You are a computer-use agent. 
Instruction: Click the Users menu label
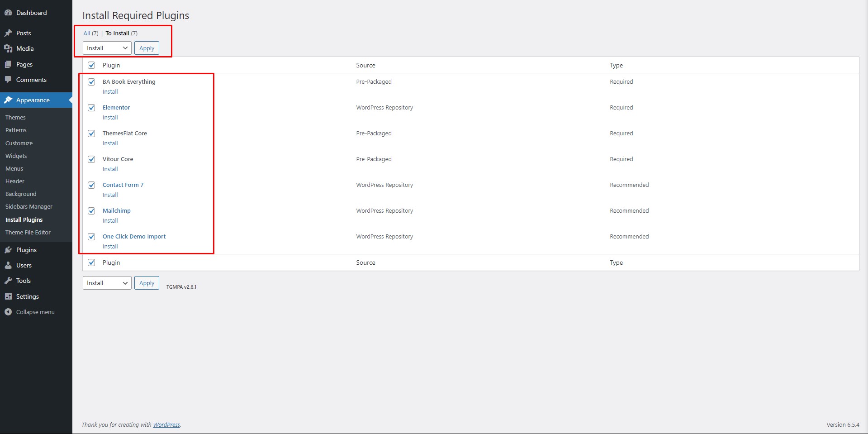[x=24, y=265]
